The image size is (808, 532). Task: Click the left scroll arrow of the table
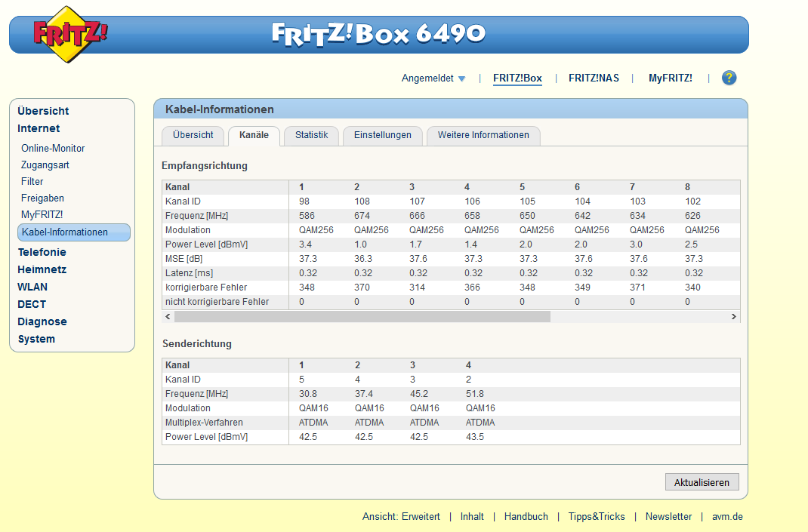coord(168,317)
